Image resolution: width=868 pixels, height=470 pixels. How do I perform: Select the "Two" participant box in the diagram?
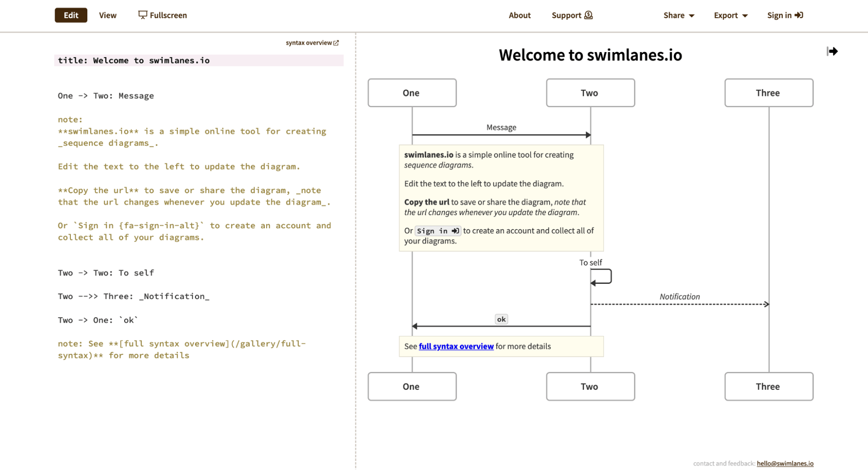590,92
